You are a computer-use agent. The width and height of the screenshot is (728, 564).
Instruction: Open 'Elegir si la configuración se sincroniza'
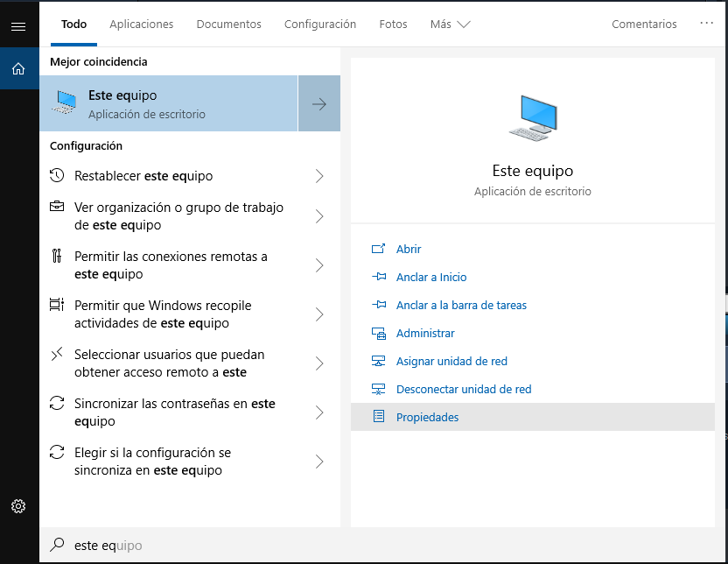coord(190,462)
